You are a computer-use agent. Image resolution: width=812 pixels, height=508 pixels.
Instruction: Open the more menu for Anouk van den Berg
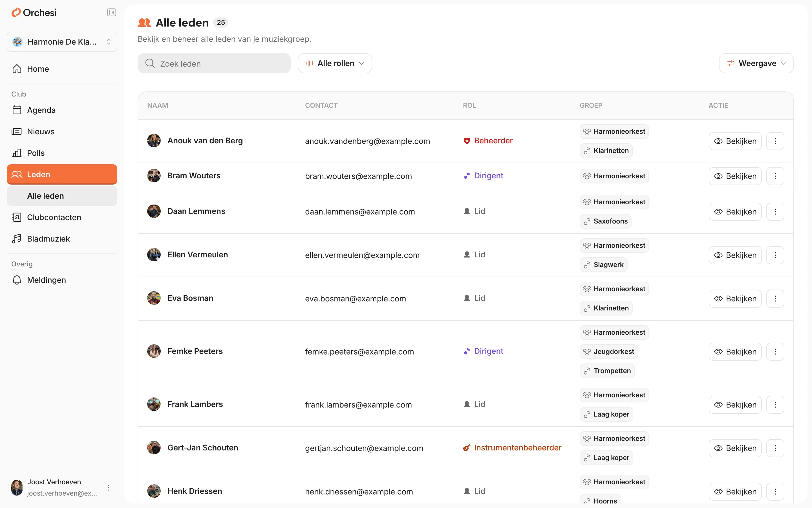[x=775, y=141]
